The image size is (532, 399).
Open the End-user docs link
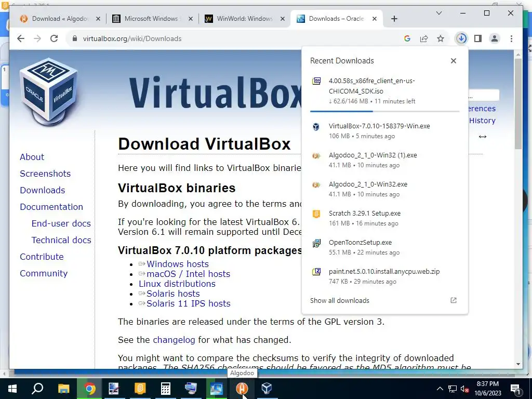pos(61,223)
